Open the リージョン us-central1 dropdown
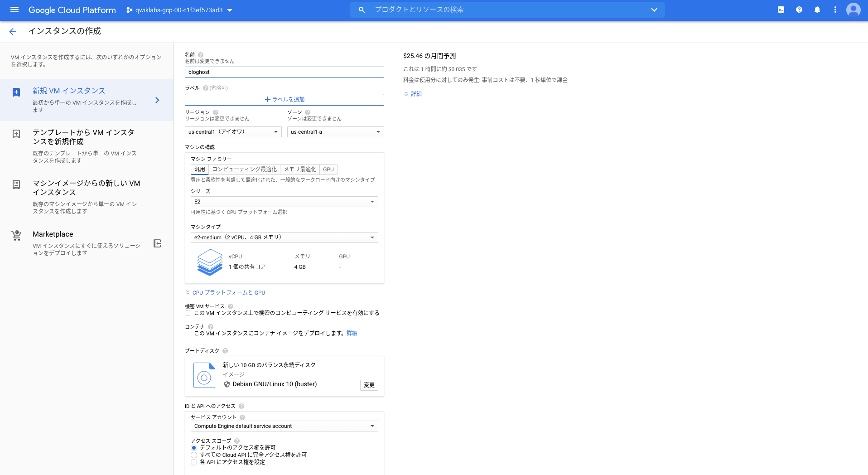 pyautogui.click(x=233, y=132)
